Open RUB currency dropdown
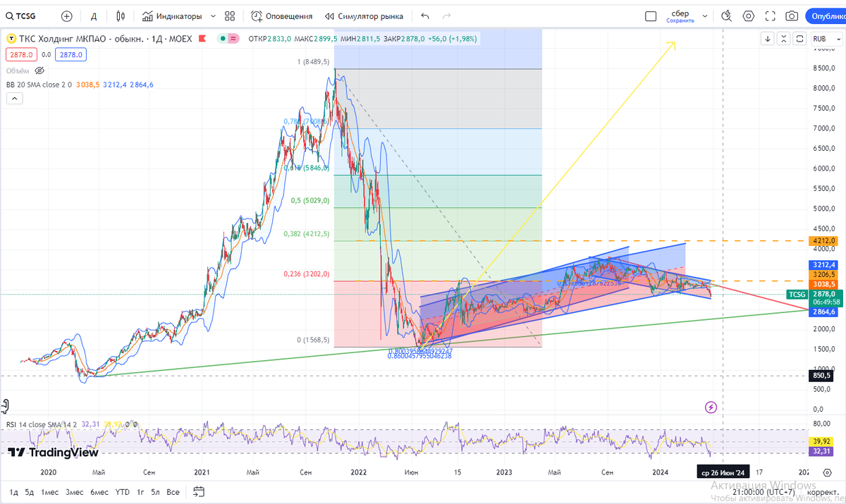 pos(826,39)
